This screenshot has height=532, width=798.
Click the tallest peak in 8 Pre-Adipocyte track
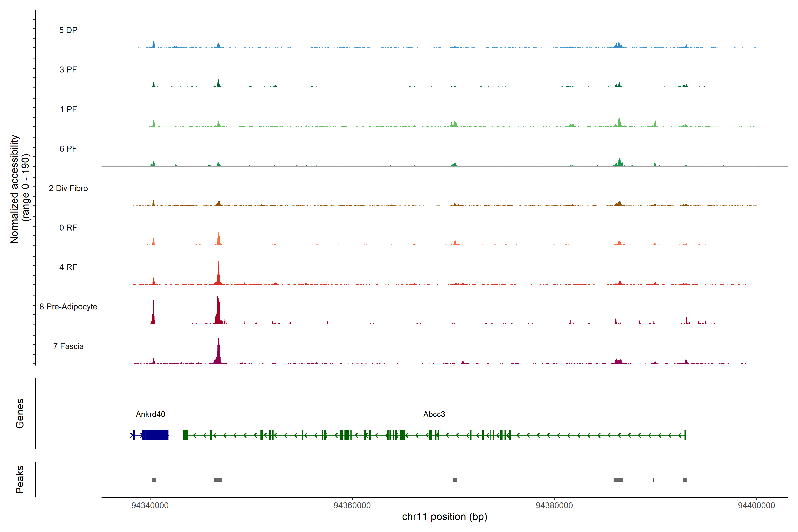point(218,307)
